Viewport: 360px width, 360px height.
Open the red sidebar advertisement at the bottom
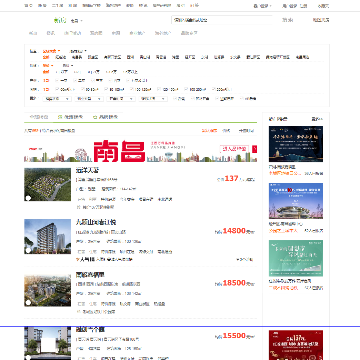click(x=296, y=345)
